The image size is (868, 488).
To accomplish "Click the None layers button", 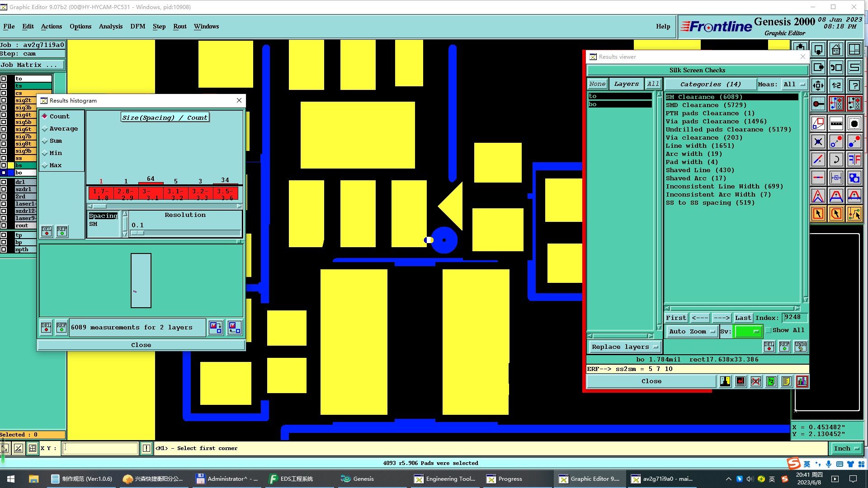I will click(x=597, y=84).
